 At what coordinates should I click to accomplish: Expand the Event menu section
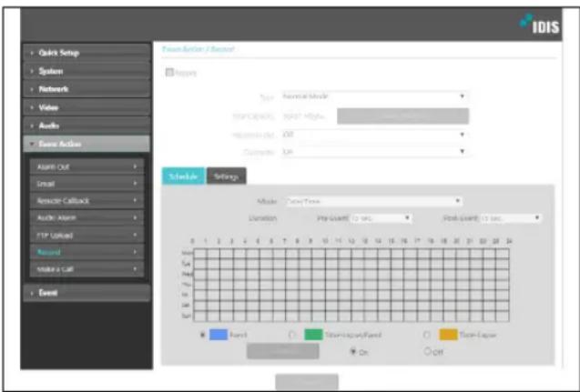point(86,293)
